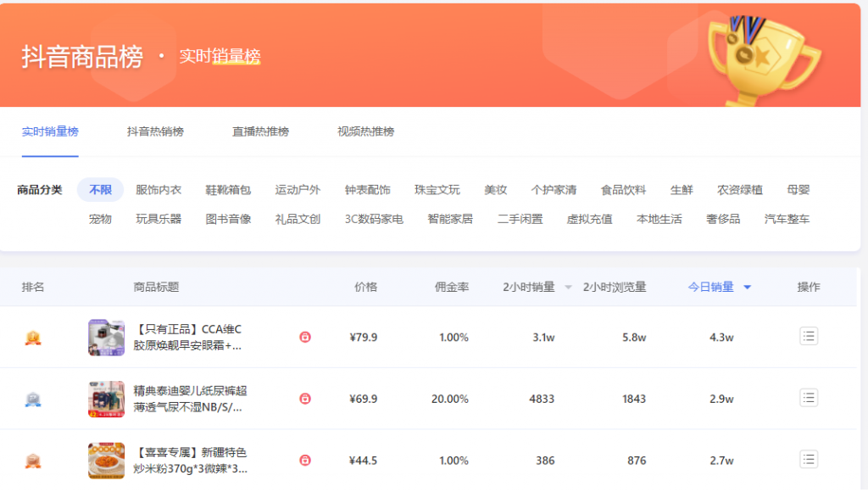Switch to 视频热推榜 tab
The width and height of the screenshot is (868, 492).
click(x=365, y=131)
